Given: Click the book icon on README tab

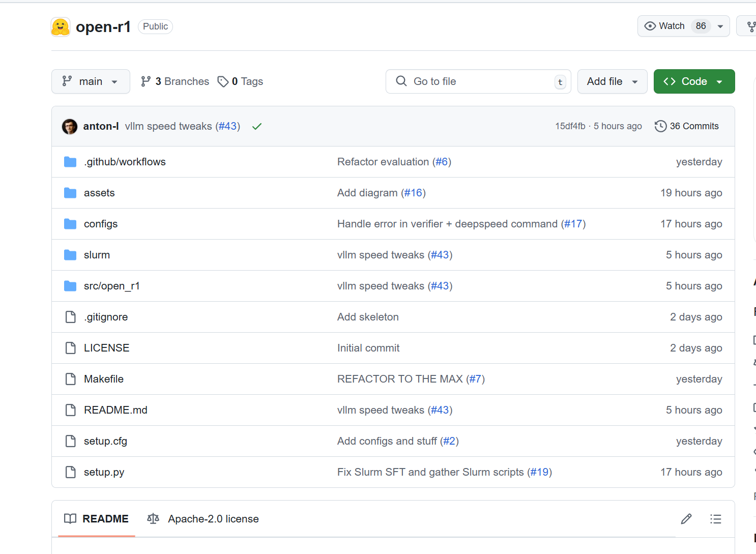Looking at the screenshot, I should pyautogui.click(x=70, y=519).
